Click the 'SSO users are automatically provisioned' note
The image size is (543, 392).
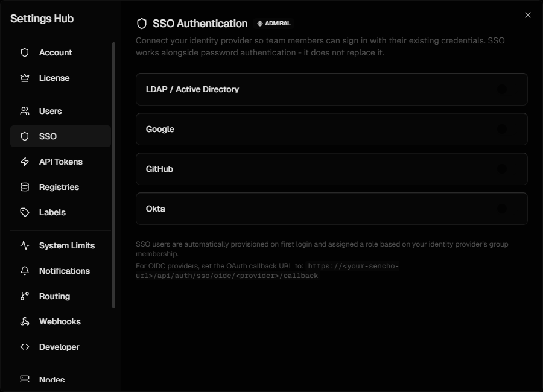click(x=322, y=249)
